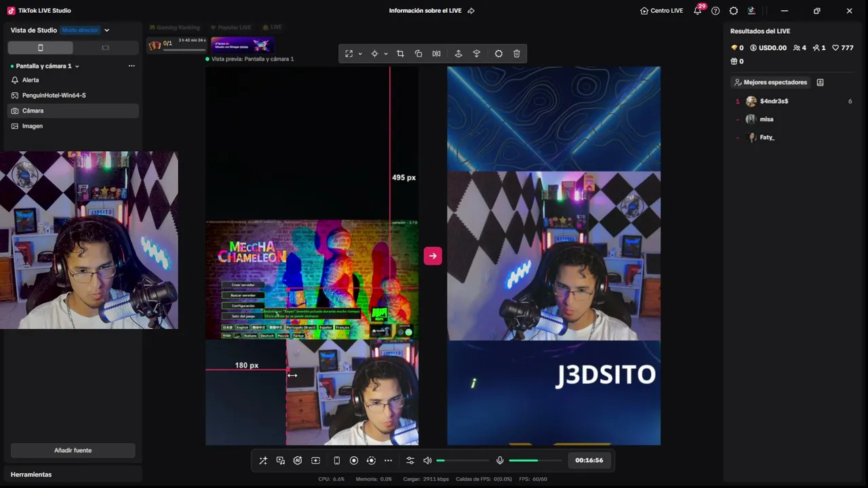The width and height of the screenshot is (868, 488).
Task: Click the list icon beside Mejores espectadores
Action: coord(820,83)
